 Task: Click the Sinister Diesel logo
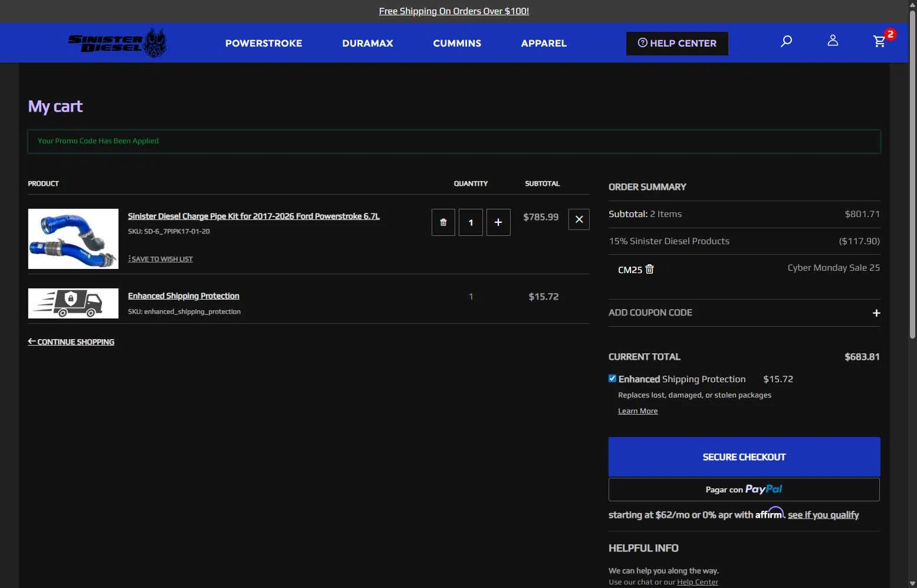tap(117, 43)
